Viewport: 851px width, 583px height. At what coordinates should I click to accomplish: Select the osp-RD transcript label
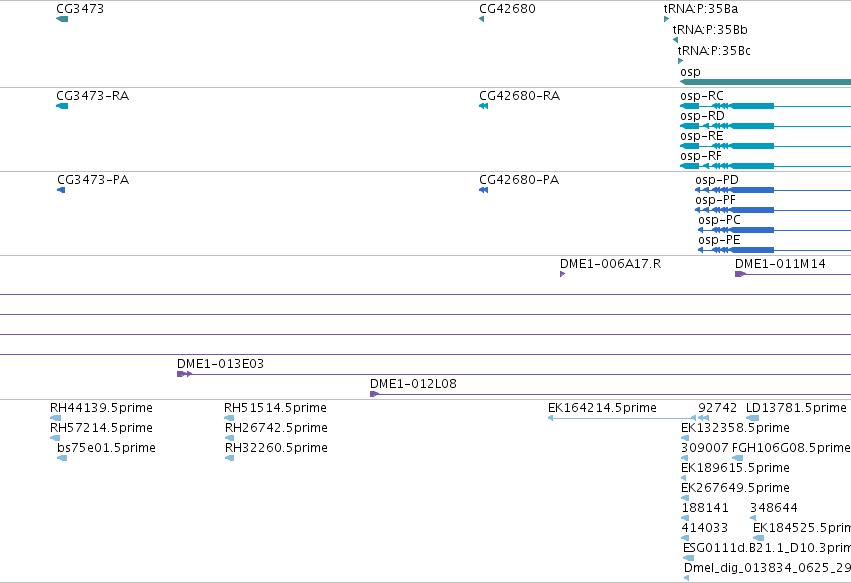(702, 116)
